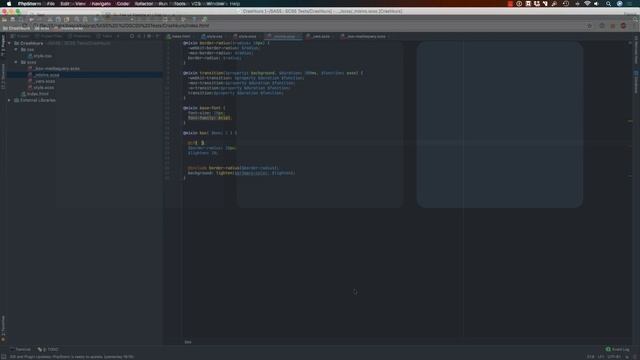Click the Search Everywhere magnifier icon

click(x=635, y=19)
